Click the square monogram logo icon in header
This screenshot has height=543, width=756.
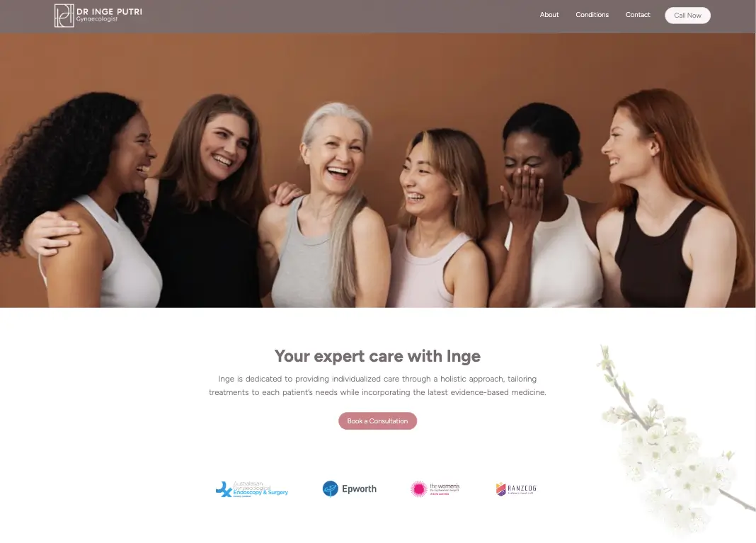(x=64, y=16)
